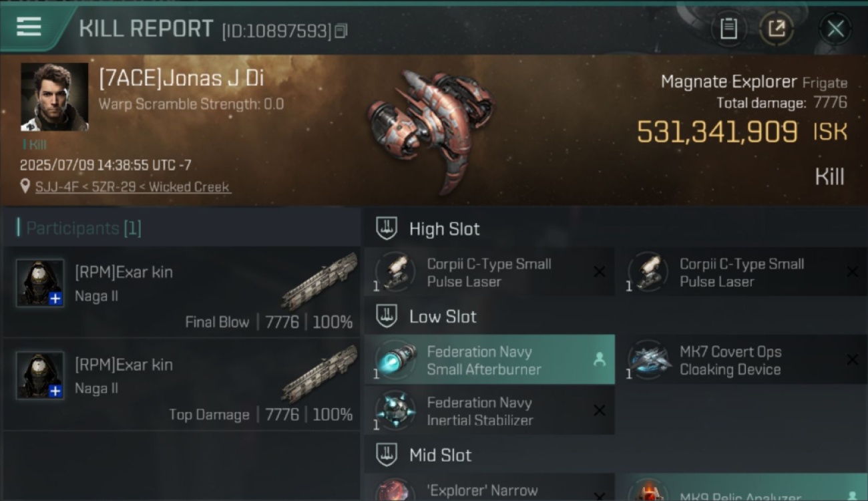
Task: Select the Final Blow Exar kin entry
Action: (x=181, y=293)
